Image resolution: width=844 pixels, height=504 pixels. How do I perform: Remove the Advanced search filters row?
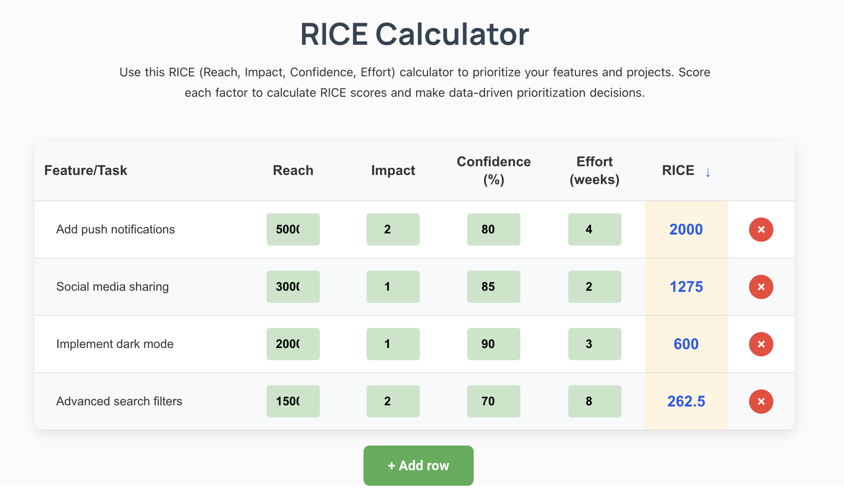pyautogui.click(x=761, y=402)
